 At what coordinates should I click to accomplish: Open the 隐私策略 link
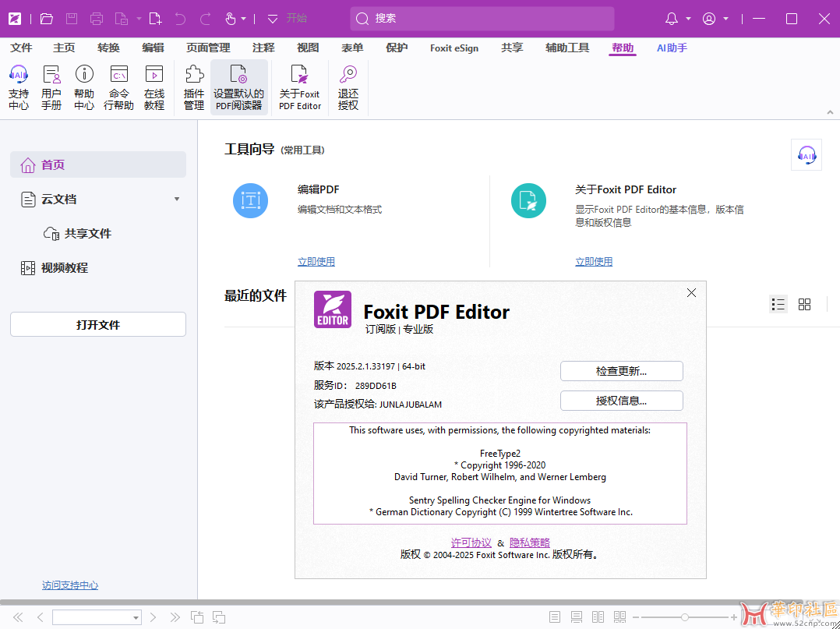[530, 542]
